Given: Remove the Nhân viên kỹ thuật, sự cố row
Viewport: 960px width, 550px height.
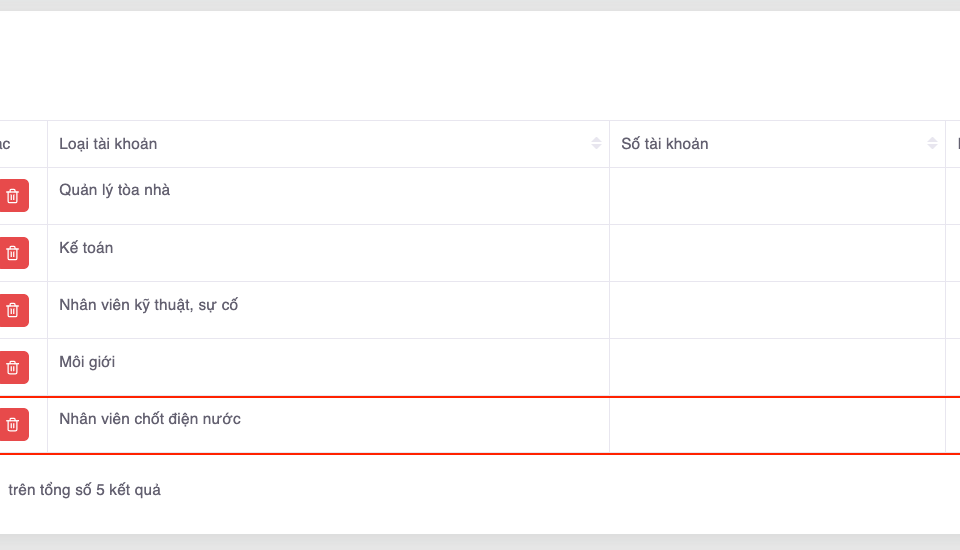Looking at the screenshot, I should pyautogui.click(x=13, y=310).
